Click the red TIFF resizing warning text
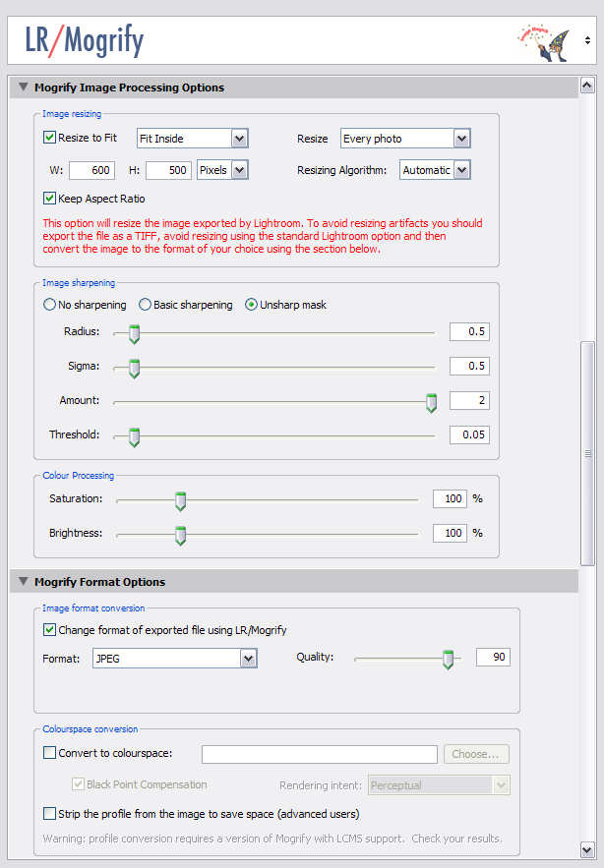Viewport: 604px width, 868px height. [262, 236]
